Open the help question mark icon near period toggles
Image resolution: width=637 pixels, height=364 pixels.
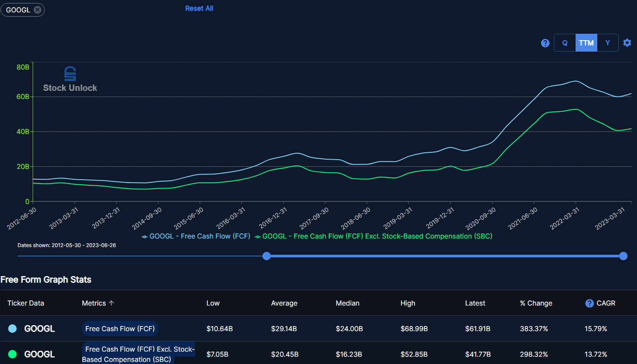coord(545,43)
